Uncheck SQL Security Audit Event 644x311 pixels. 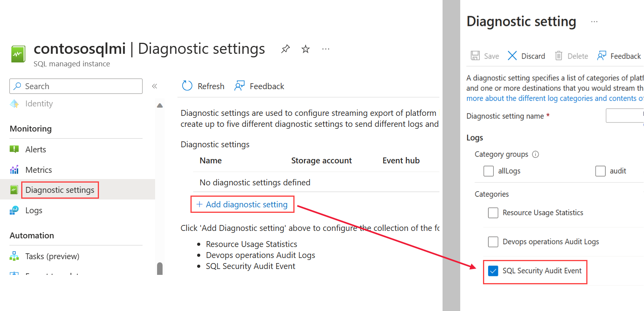pyautogui.click(x=493, y=271)
